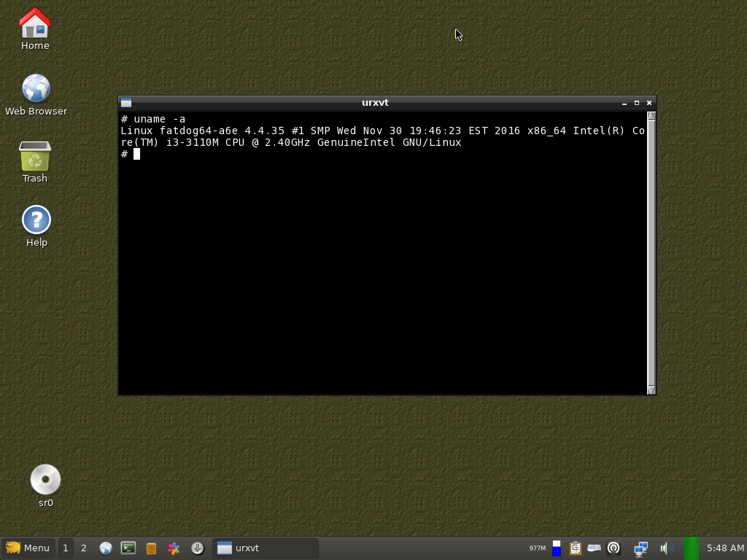Click the urxvt taskbar window button
Screen dimensions: 747x560
[x=266, y=548]
